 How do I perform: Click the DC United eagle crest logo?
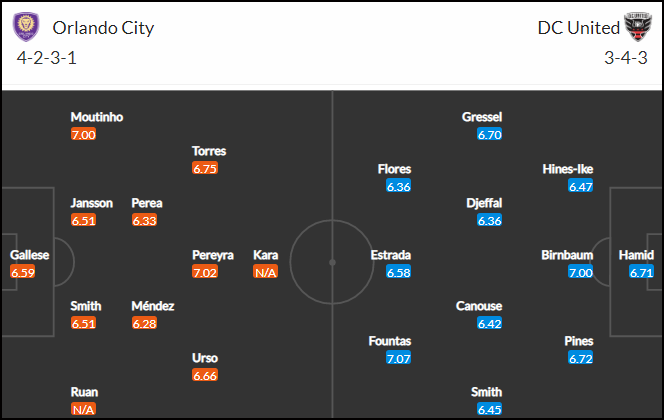pyautogui.click(x=638, y=26)
